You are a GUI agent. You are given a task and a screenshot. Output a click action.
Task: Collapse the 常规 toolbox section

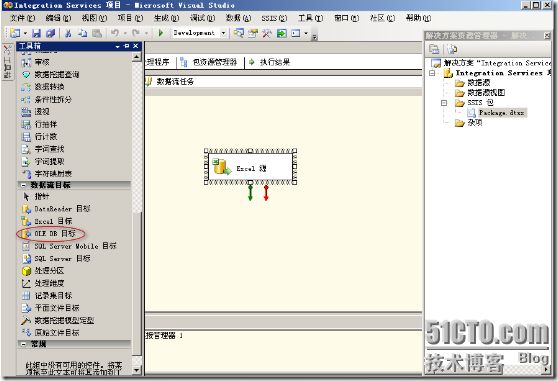(x=23, y=344)
